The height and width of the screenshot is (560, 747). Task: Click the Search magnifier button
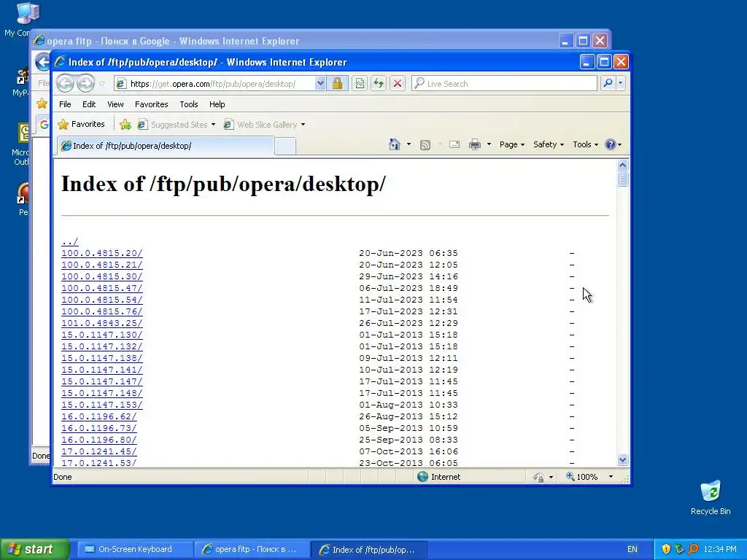pos(608,83)
